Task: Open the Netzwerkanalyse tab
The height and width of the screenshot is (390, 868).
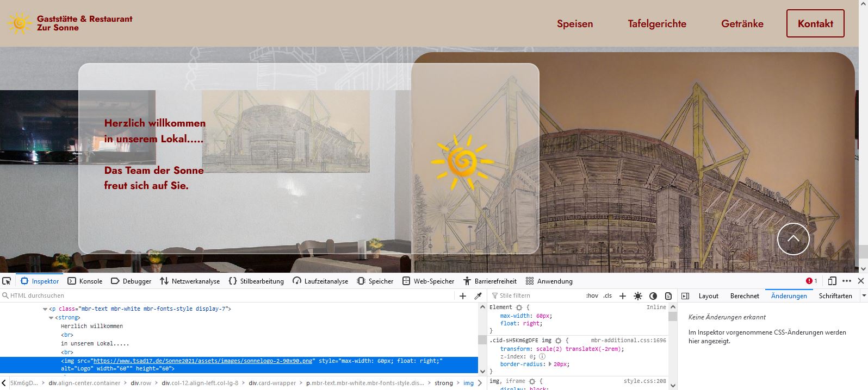Action: tap(190, 281)
